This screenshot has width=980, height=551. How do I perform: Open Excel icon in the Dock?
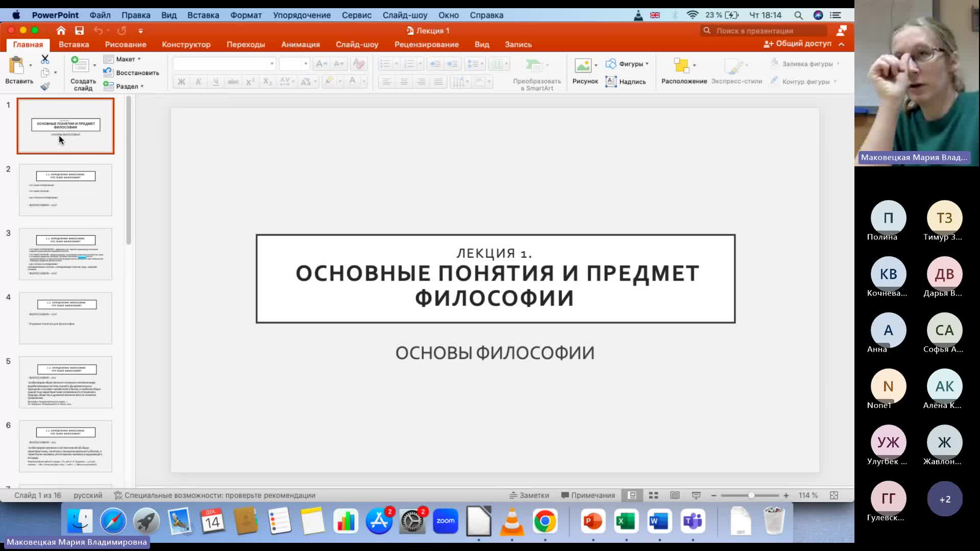click(626, 521)
